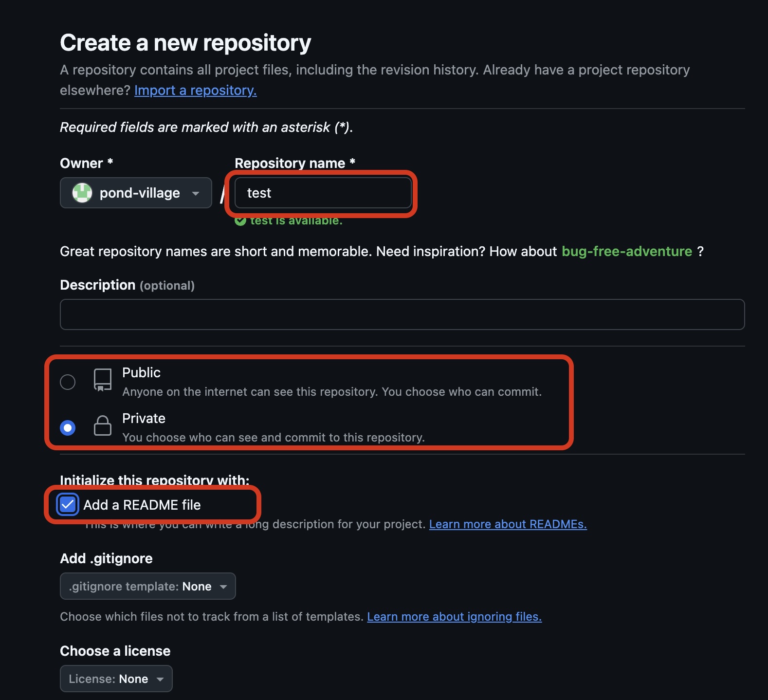The height and width of the screenshot is (700, 768).
Task: Focus the Repository name text field
Action: (323, 193)
